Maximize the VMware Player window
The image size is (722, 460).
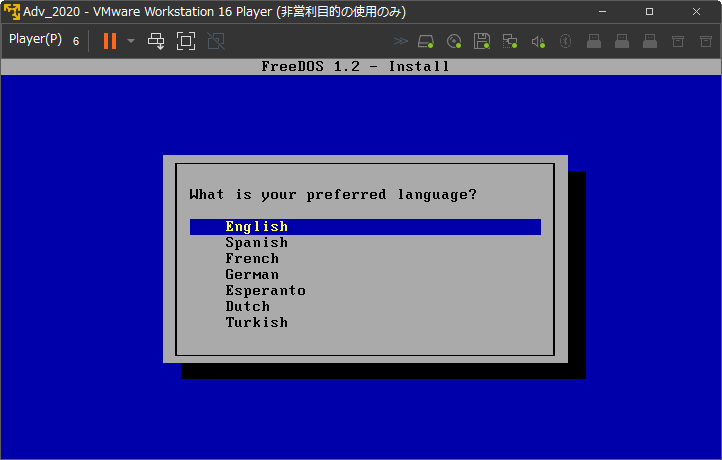(x=649, y=12)
